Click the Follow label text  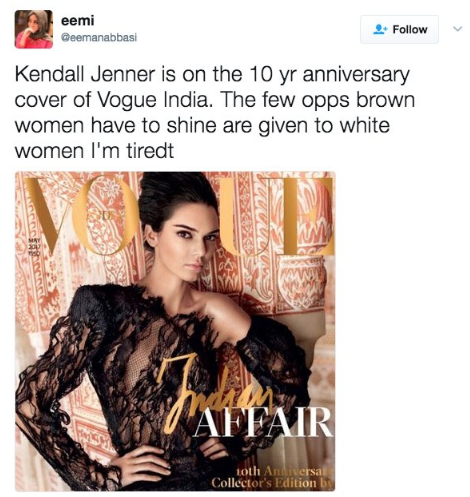click(410, 29)
